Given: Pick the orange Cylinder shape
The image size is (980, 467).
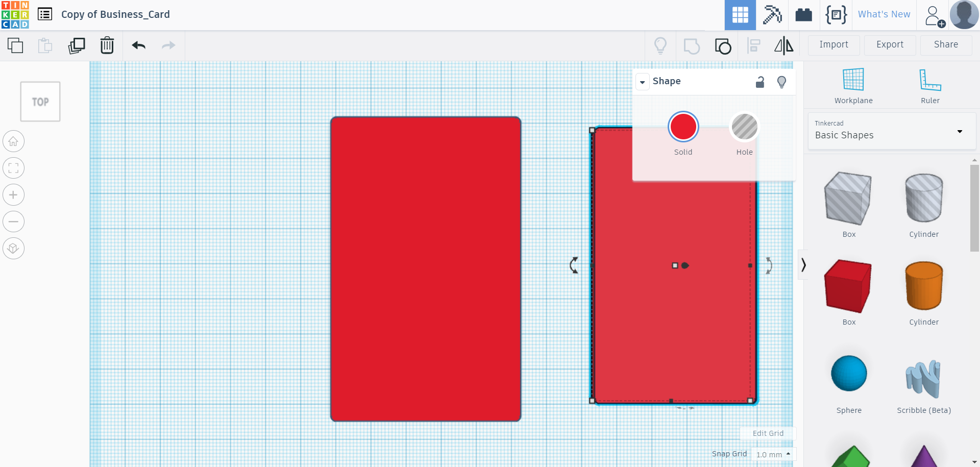Looking at the screenshot, I should pos(924,286).
